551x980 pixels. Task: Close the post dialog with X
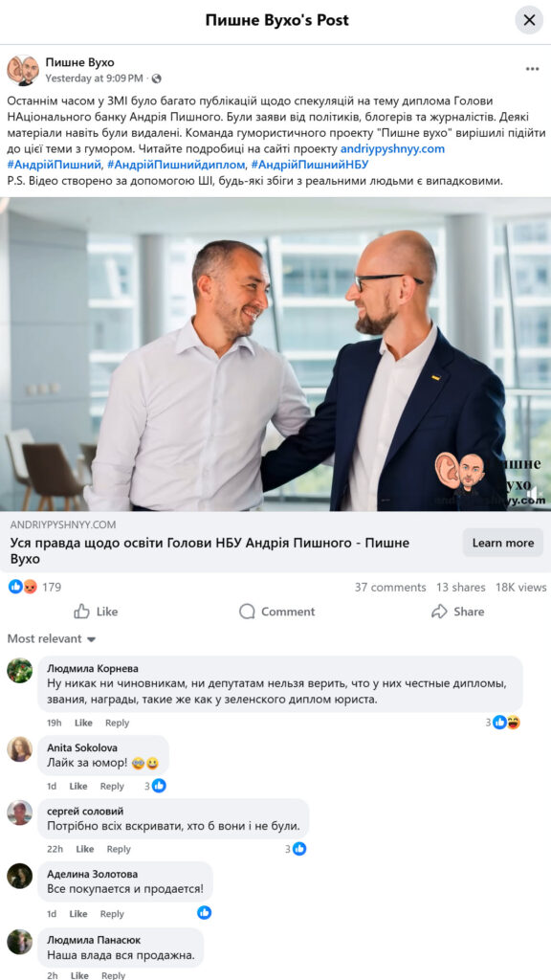tap(528, 20)
